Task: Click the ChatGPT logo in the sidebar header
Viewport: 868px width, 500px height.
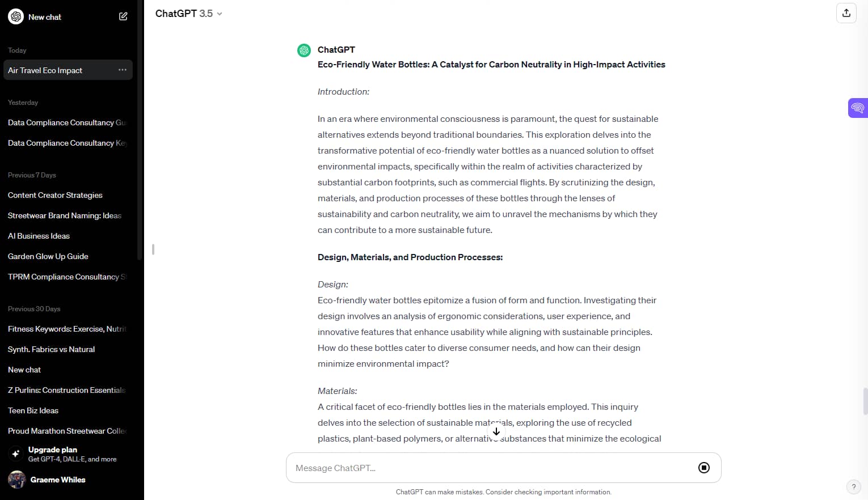Action: click(16, 16)
